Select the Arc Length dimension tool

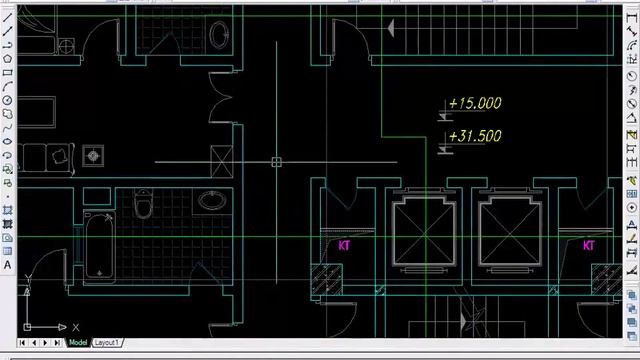[x=632, y=45]
